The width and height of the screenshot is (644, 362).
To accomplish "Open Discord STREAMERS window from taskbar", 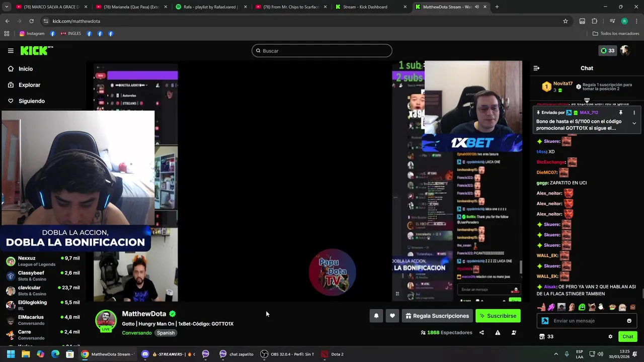I will point(168,354).
